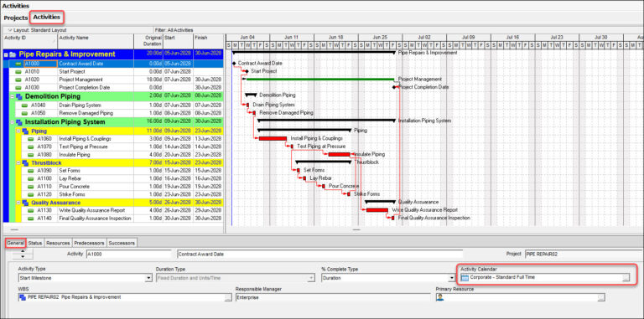
Task: Collapse the Pipe Repairs & Improvement group
Action: pos(6,54)
